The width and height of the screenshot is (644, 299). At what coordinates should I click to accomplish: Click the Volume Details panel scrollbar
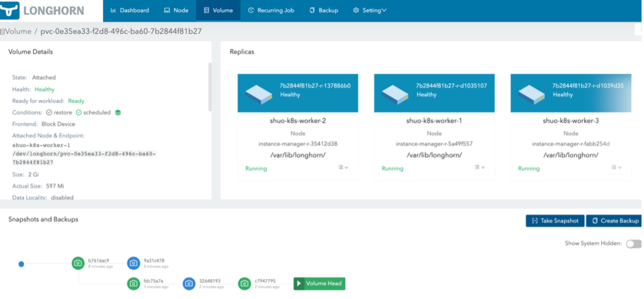click(210, 87)
